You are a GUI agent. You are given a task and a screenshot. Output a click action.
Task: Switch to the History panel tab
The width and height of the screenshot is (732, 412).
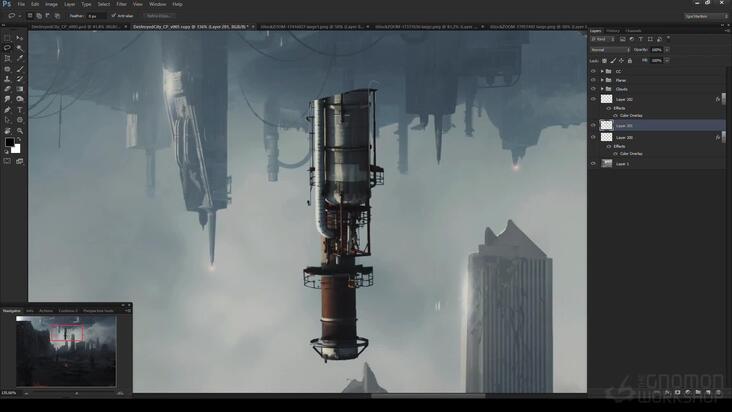[x=613, y=31]
